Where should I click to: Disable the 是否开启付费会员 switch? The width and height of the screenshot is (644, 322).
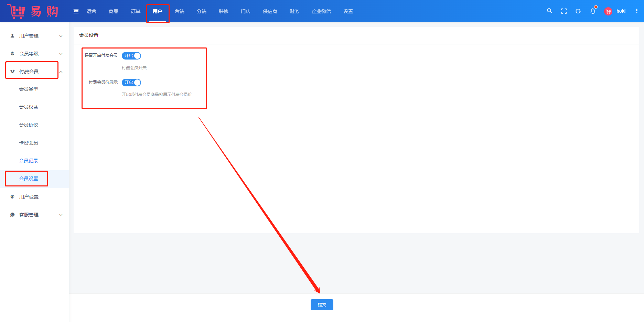click(x=131, y=56)
